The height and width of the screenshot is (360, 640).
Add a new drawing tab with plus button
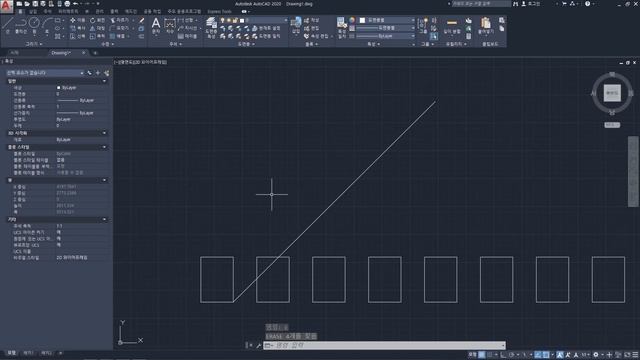[x=95, y=53]
